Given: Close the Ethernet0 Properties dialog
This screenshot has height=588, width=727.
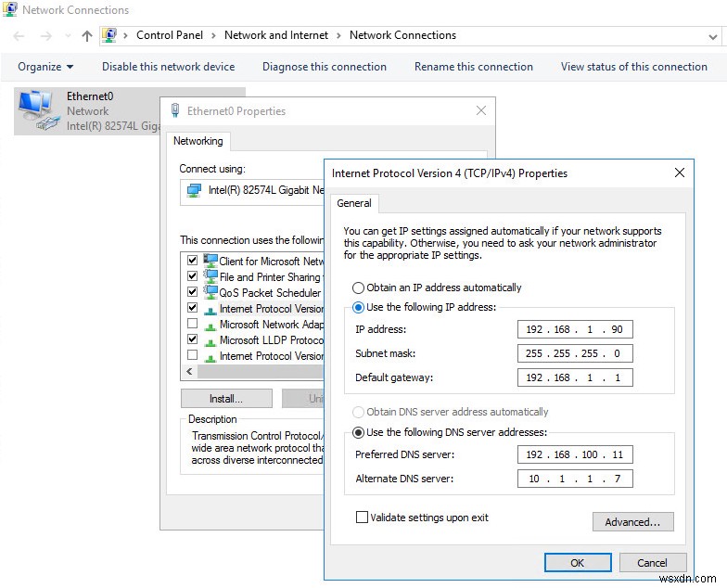Looking at the screenshot, I should [x=480, y=110].
